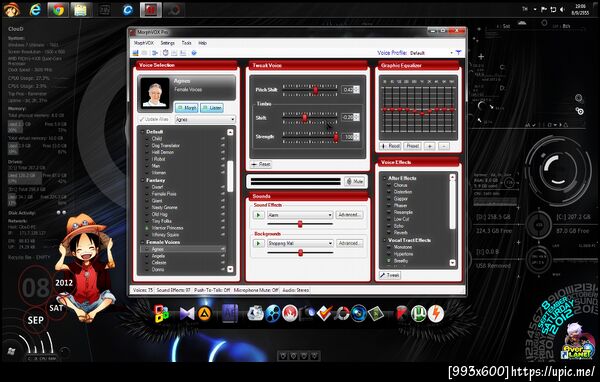Click the red flame circle dock icon

point(290,314)
